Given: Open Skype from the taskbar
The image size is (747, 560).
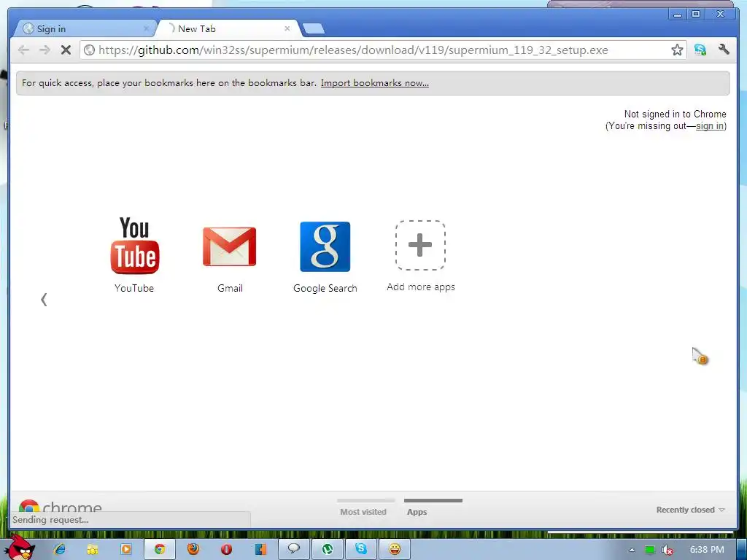Looking at the screenshot, I should tap(360, 549).
